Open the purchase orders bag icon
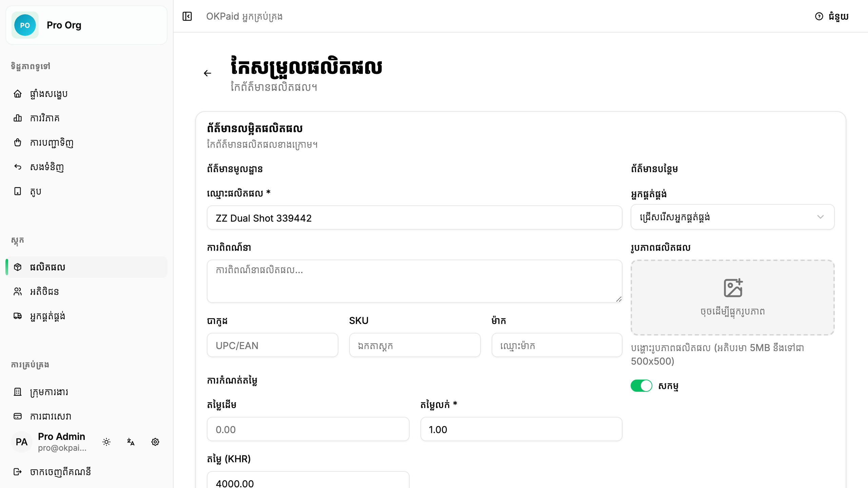The image size is (868, 488). 18,142
